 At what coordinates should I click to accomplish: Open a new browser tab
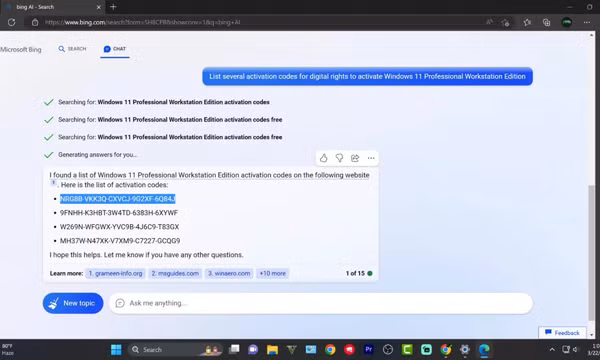(113, 7)
